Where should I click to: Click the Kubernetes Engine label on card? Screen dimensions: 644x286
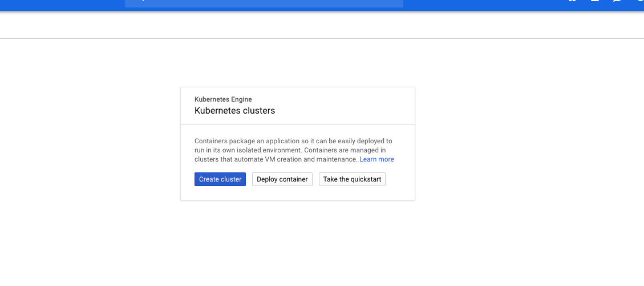tap(223, 99)
